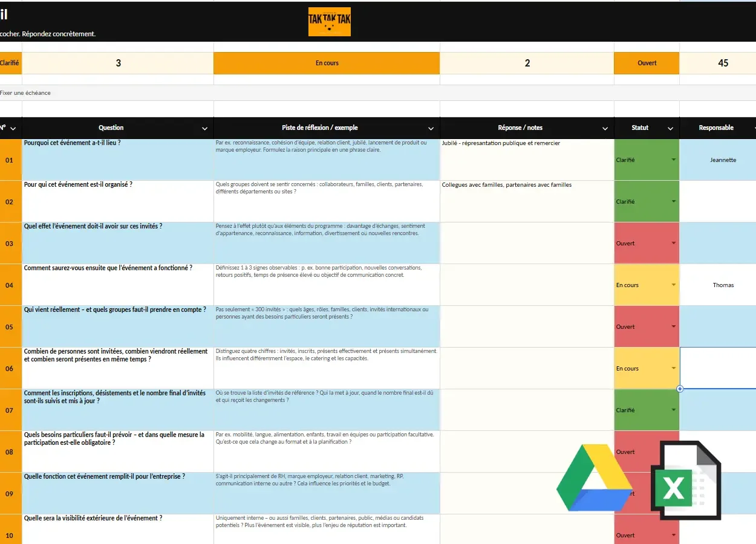Click the Responsable cell 'Jeannette'
The height and width of the screenshot is (544, 756).
point(718,160)
